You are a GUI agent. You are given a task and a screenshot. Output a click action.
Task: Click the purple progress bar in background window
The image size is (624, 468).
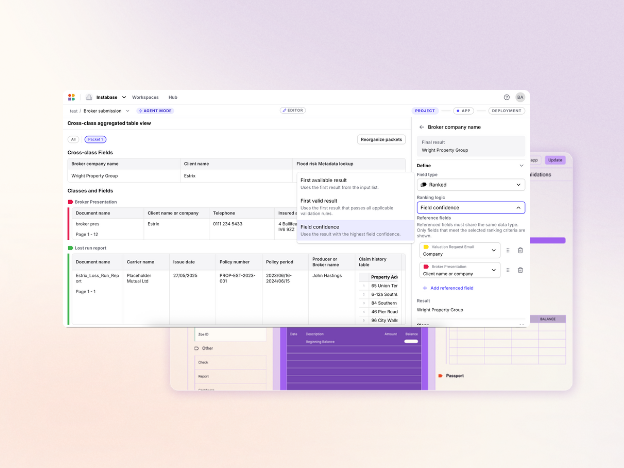pyautogui.click(x=548, y=240)
